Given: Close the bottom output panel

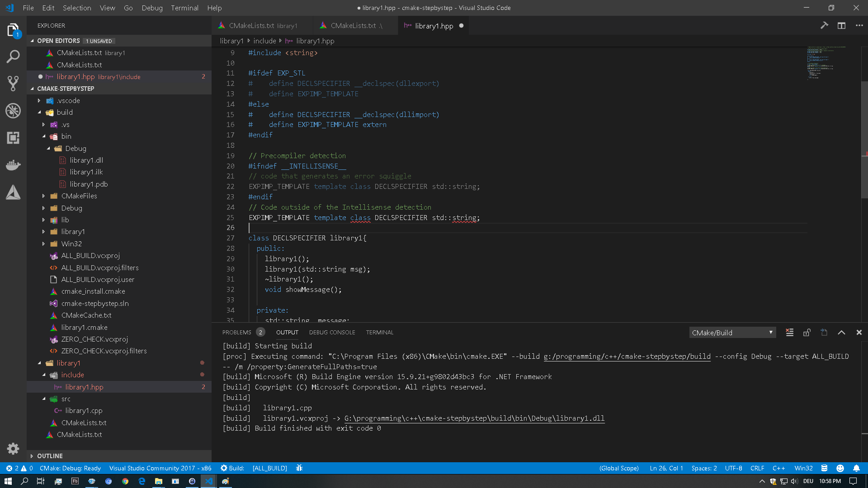Looking at the screenshot, I should [859, 333].
